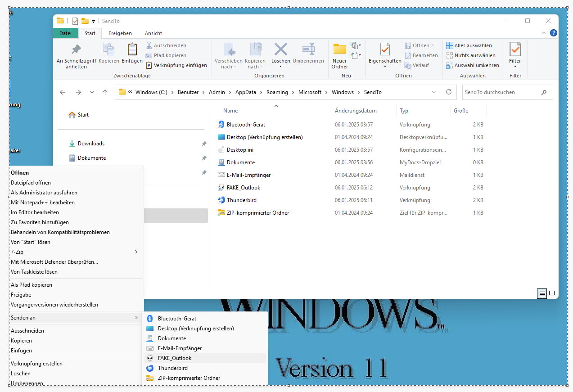Expand the address bar history dropdown

pos(434,92)
